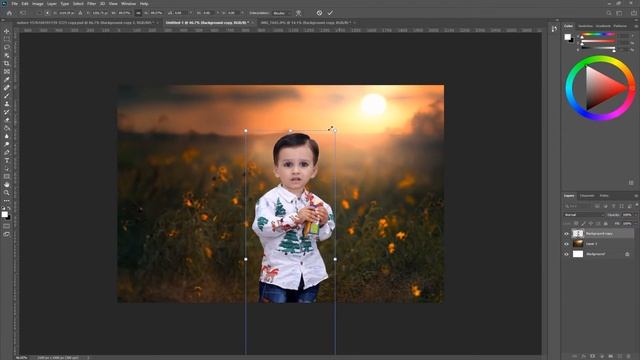Select the Crop tool
This screenshot has width=640, height=360.
7,64
